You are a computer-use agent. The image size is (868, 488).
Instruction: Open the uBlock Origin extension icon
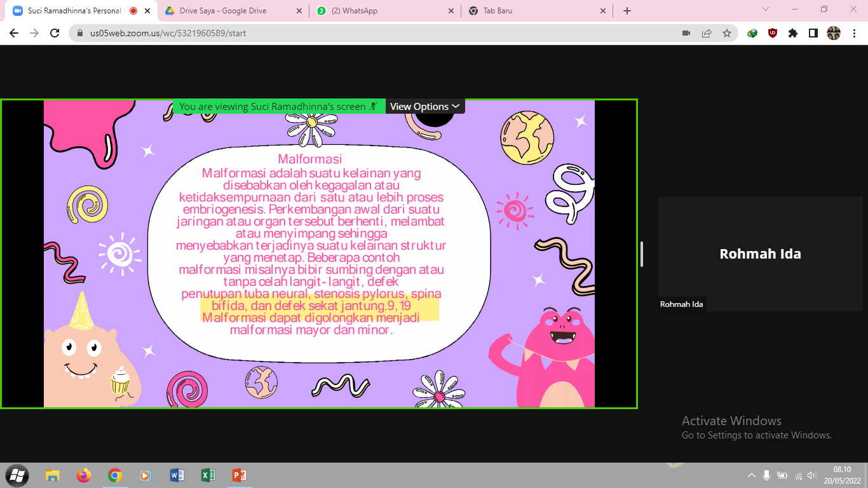(x=773, y=33)
